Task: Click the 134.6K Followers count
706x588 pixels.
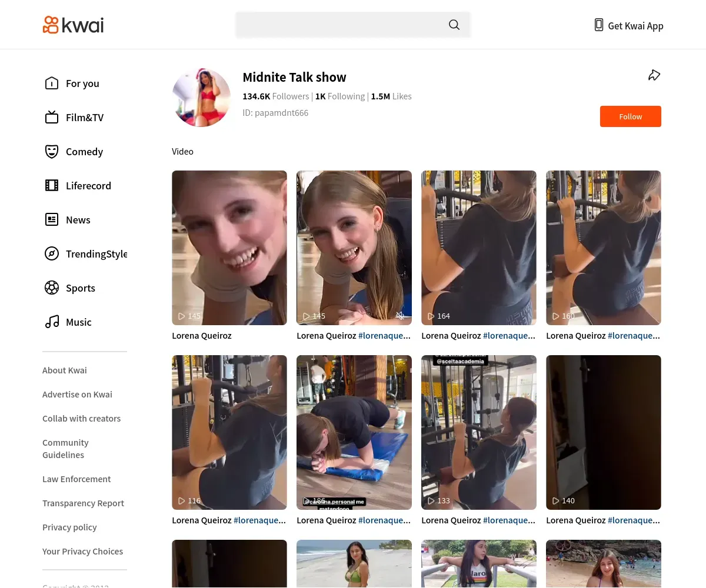Action: [276, 96]
